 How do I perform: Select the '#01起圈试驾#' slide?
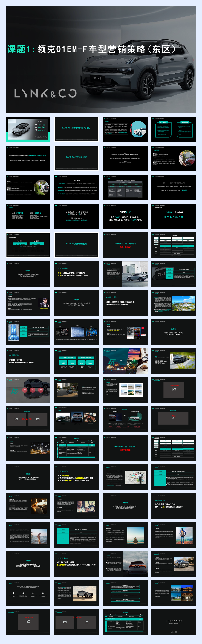(28, 361)
